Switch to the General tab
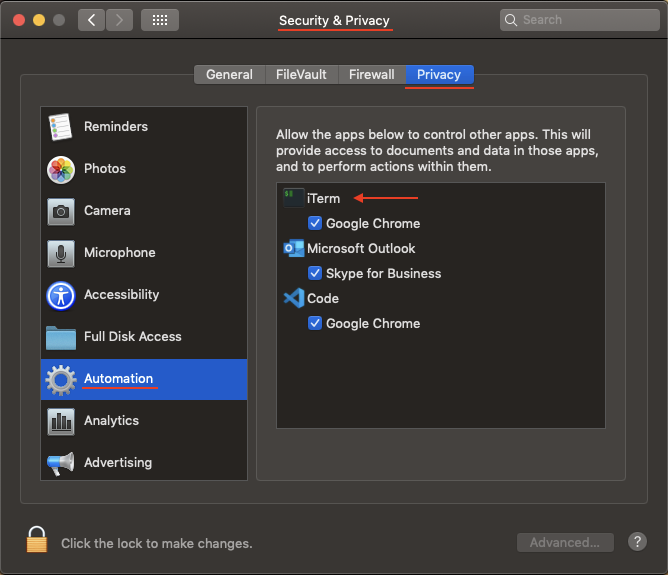Viewport: 668px width, 575px height. coord(230,75)
